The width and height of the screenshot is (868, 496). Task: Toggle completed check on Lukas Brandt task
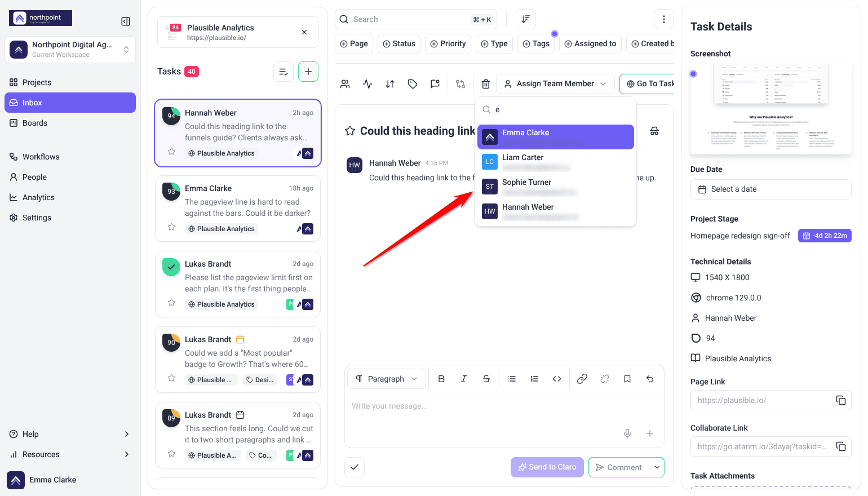pyautogui.click(x=171, y=267)
